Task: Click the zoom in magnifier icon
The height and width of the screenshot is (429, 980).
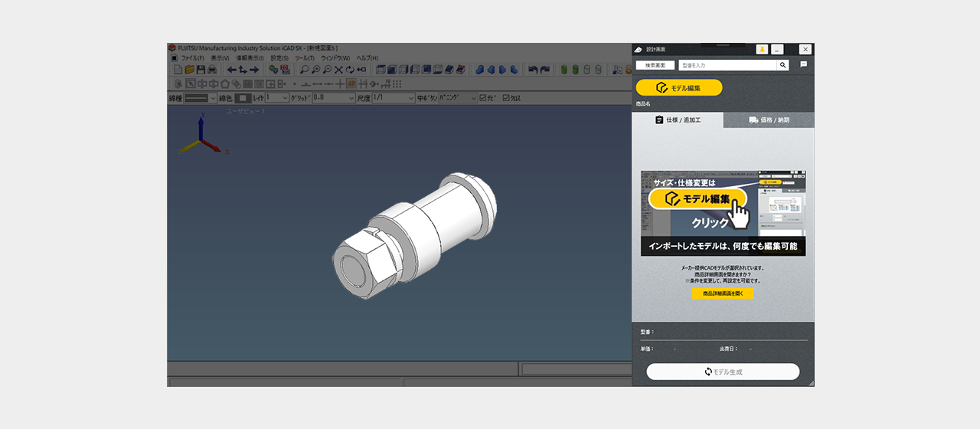Action: [x=315, y=70]
